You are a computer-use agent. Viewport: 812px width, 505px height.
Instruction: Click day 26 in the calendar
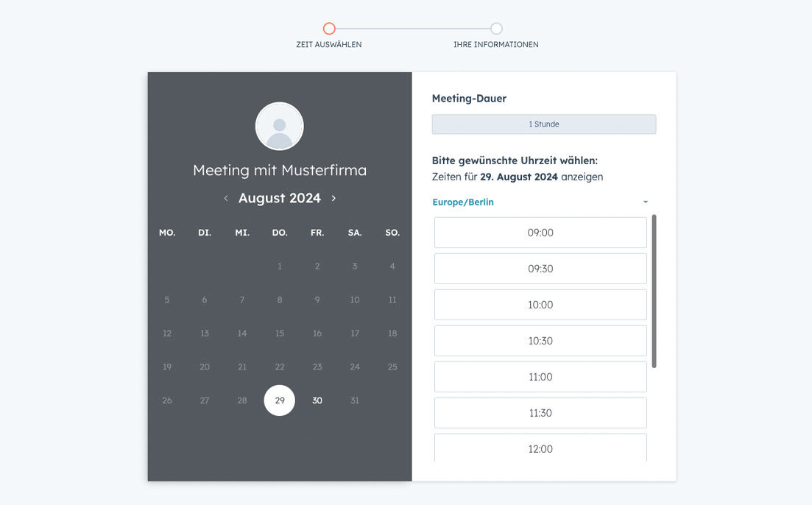[167, 400]
